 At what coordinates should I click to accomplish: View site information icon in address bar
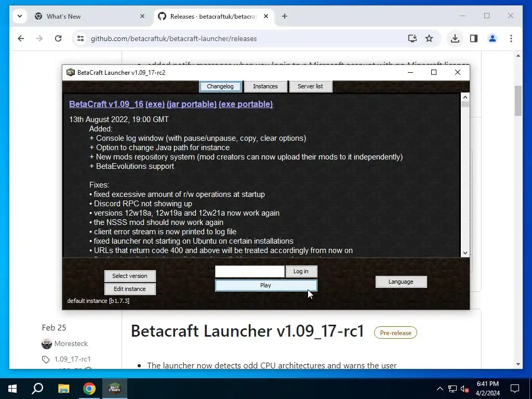[81, 38]
